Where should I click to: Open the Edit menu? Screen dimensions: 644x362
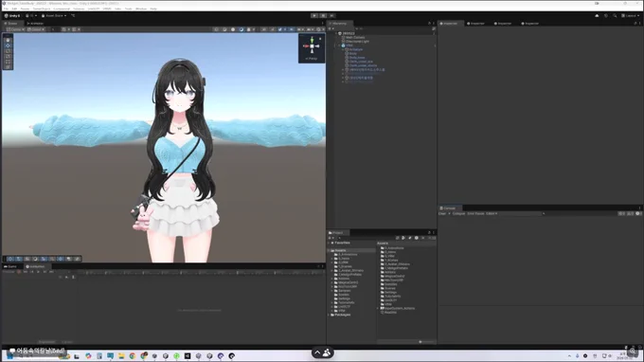pos(14,9)
